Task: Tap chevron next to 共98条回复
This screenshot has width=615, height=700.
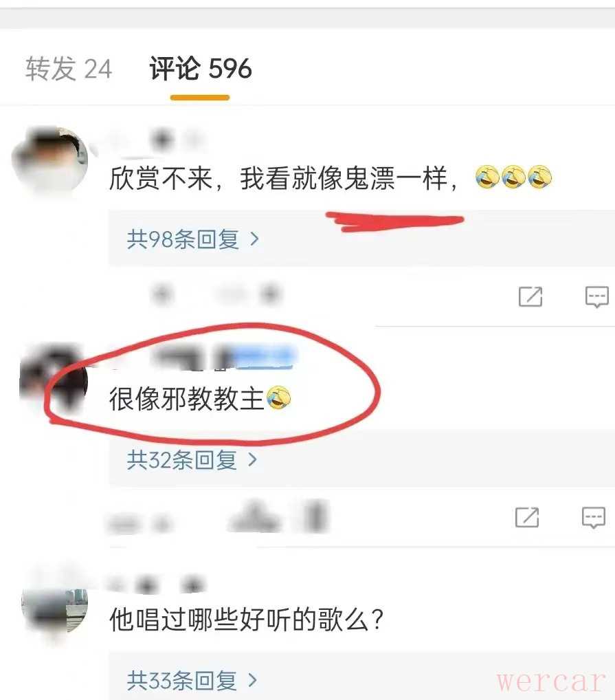Action: [255, 239]
